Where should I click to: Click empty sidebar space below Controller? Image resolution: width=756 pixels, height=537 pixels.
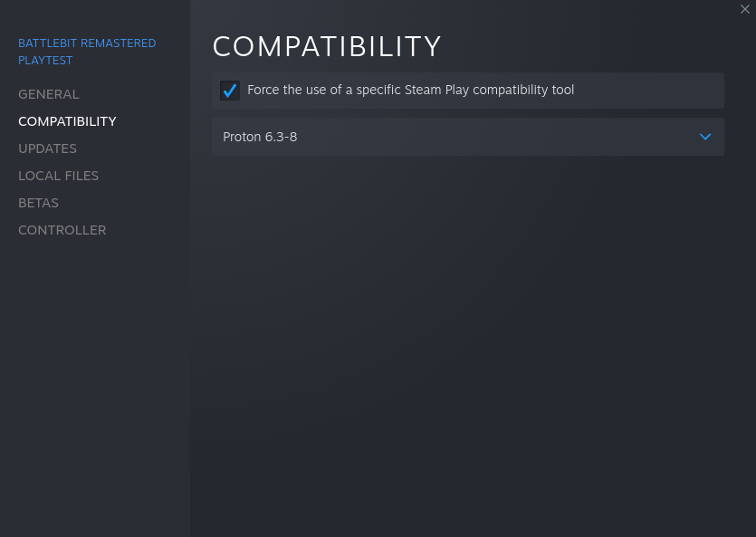tap(94, 380)
